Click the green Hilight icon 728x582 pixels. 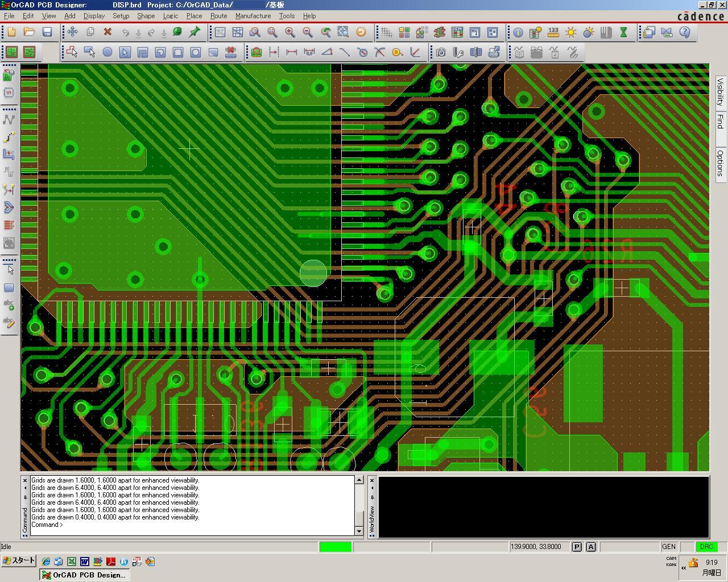point(177,32)
